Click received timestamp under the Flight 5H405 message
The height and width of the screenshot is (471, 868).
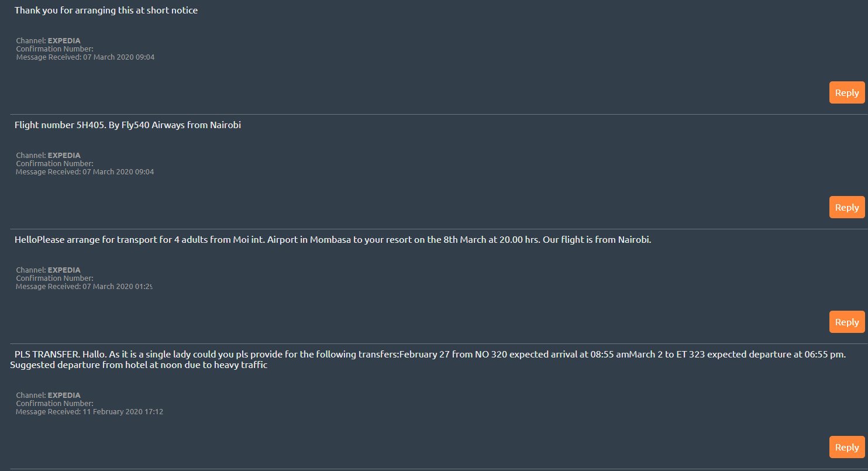pos(118,172)
